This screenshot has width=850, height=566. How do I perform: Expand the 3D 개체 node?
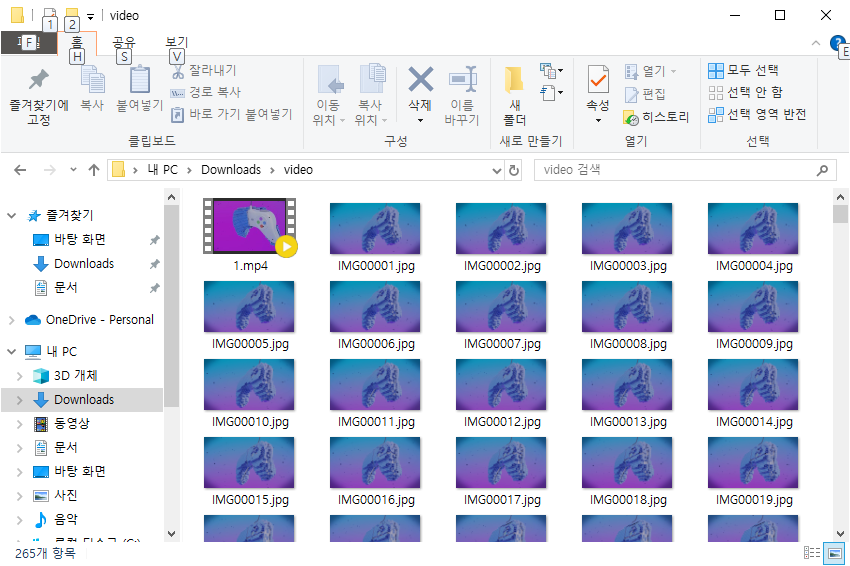(x=20, y=376)
